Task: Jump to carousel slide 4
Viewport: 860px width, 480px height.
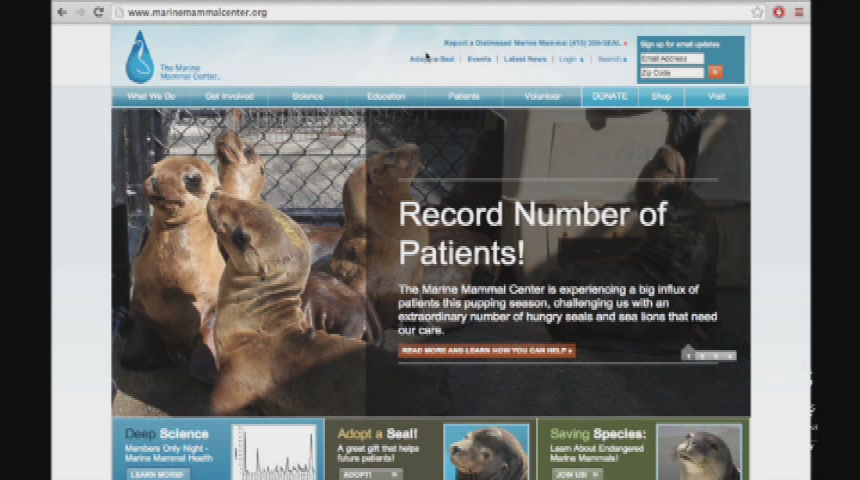Action: point(729,356)
